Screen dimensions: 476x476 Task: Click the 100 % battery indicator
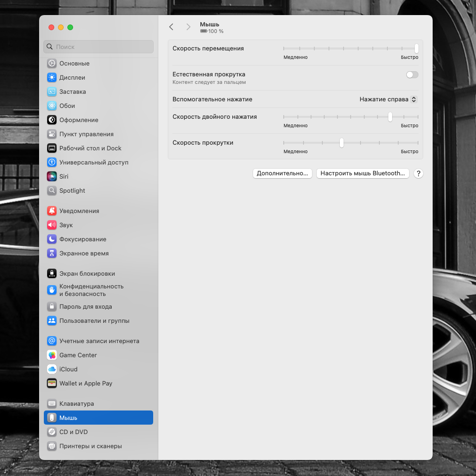pos(212,31)
